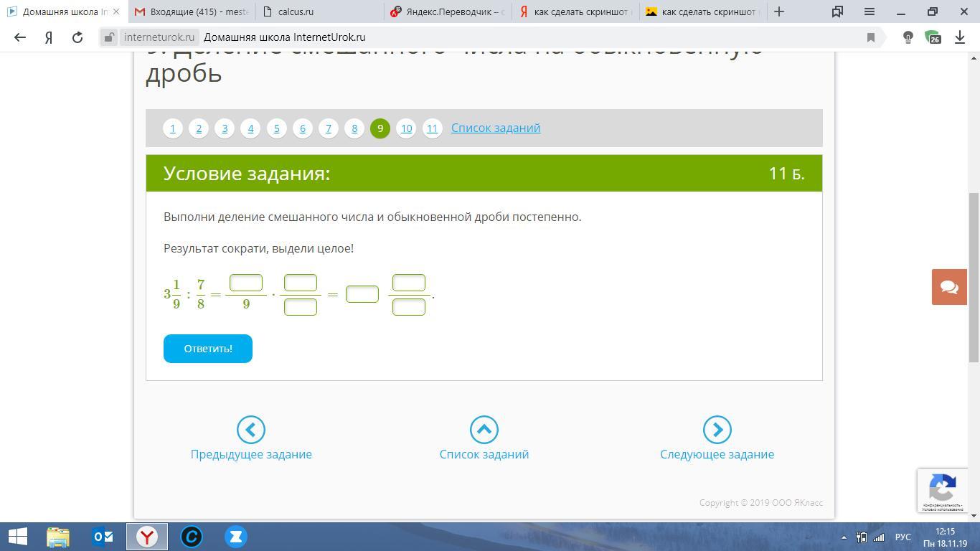Switch to the Яндекс.Переводчик tab
This screenshot has width=980, height=551.
[x=446, y=11]
